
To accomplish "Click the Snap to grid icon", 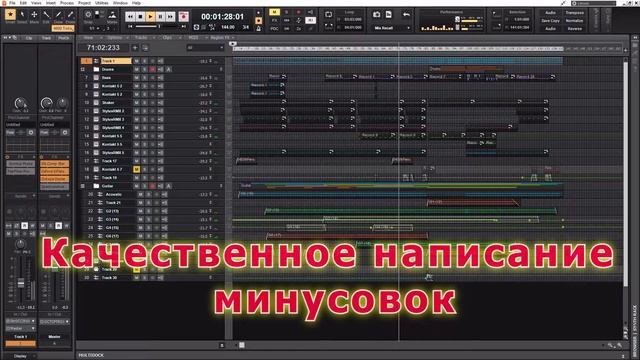I will (x=88, y=15).
